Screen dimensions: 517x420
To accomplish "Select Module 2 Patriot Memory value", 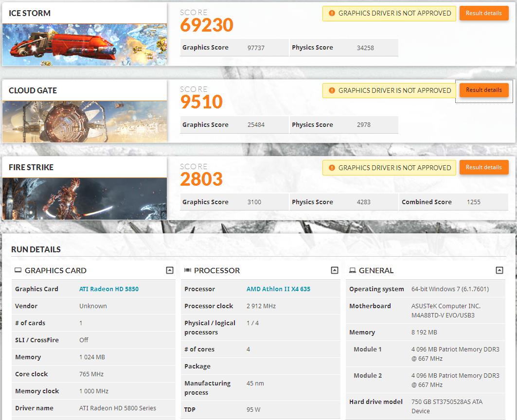I will [x=455, y=380].
